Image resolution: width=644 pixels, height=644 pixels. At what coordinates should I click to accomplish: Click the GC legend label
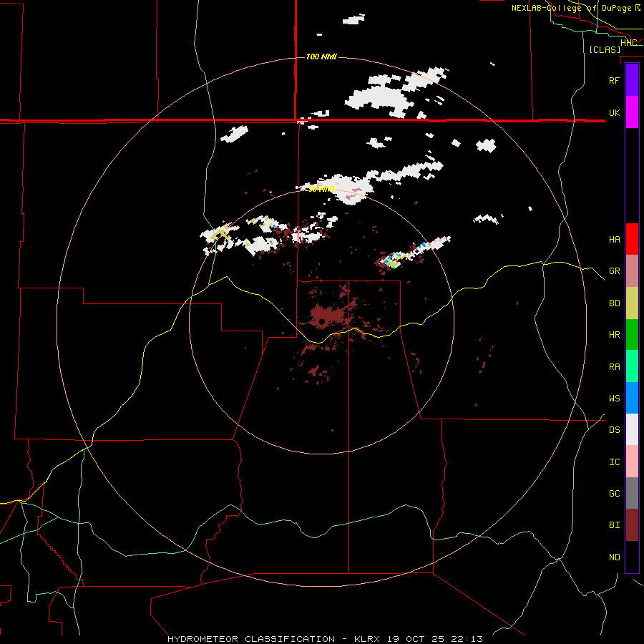tap(614, 494)
